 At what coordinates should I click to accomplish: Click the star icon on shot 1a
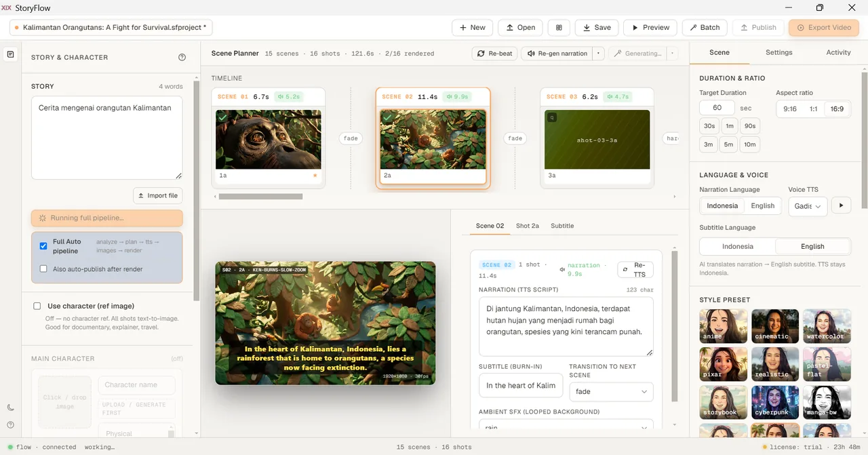(315, 176)
